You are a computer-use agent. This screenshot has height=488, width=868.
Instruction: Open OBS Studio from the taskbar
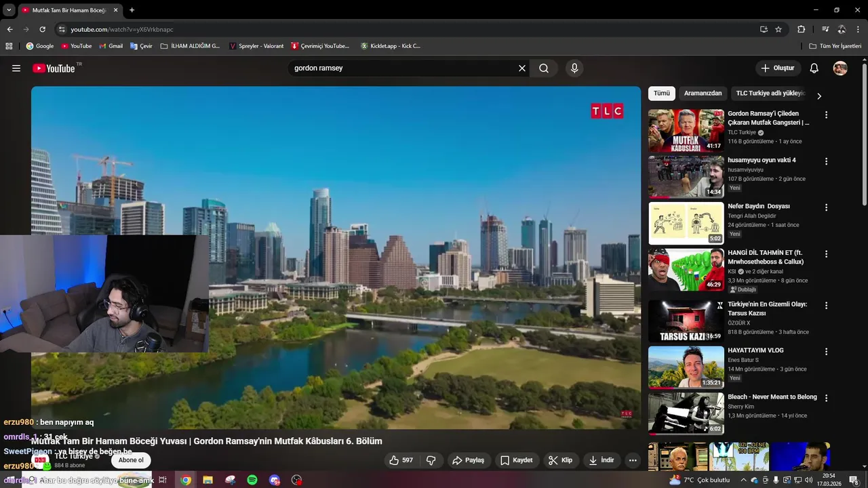pyautogui.click(x=296, y=480)
